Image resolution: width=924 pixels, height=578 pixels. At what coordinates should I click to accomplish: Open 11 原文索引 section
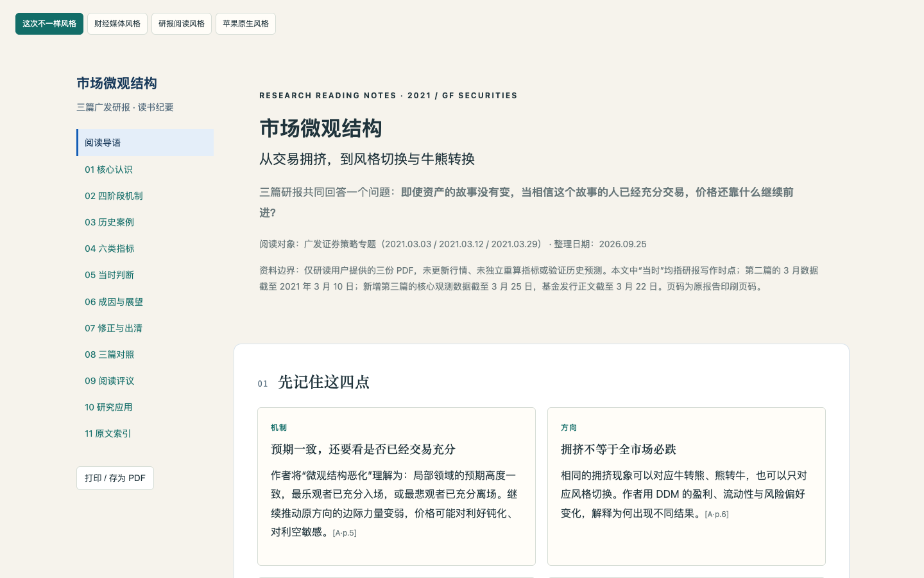click(145, 433)
